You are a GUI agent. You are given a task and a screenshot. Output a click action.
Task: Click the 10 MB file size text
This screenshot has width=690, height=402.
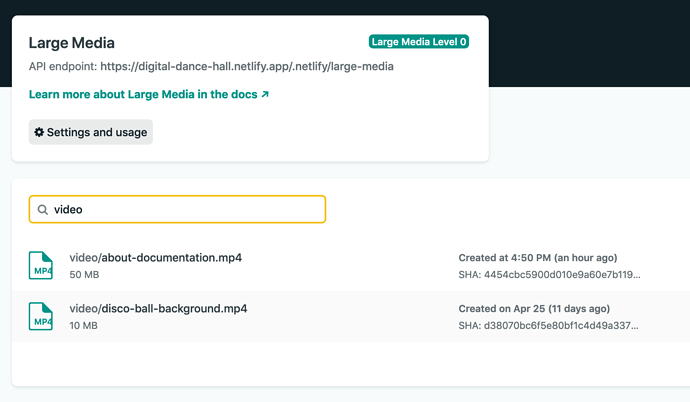[x=83, y=325]
